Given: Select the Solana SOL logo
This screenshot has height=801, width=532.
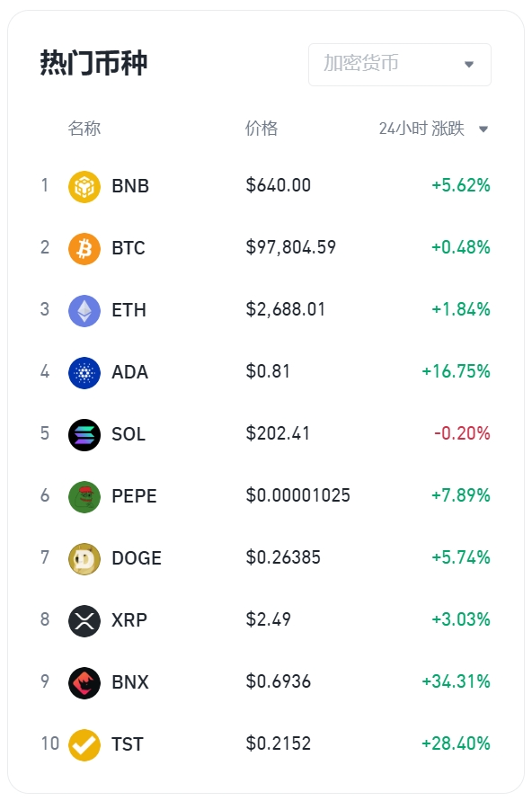Looking at the screenshot, I should tap(84, 435).
